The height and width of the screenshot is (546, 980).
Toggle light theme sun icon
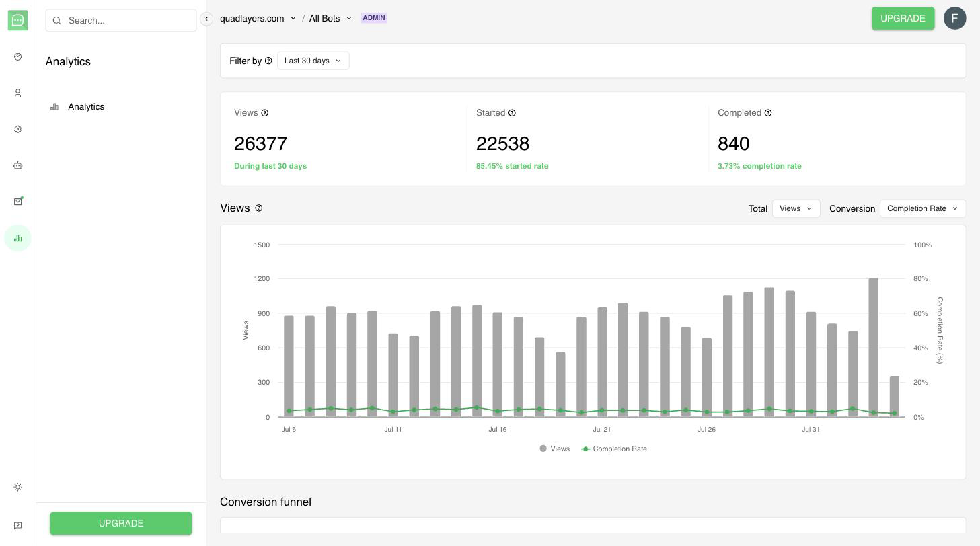17,487
